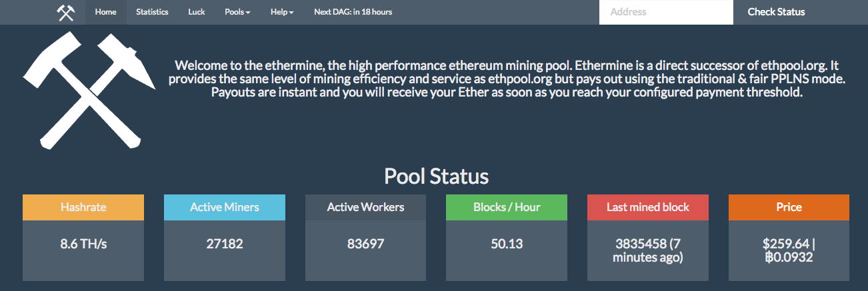Click the Pool Status heading
Viewport: 868px width, 291px height.
tap(436, 176)
